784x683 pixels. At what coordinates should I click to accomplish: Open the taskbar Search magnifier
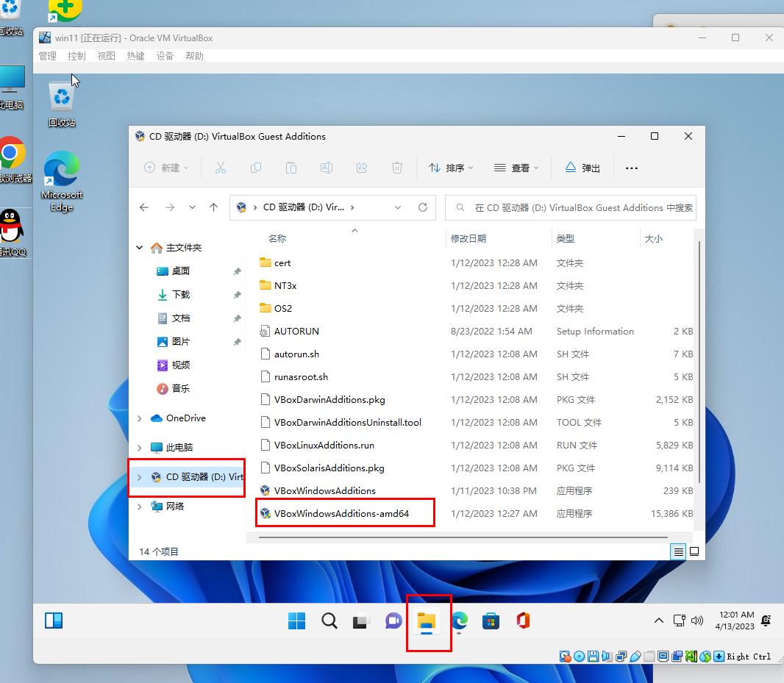tap(329, 621)
